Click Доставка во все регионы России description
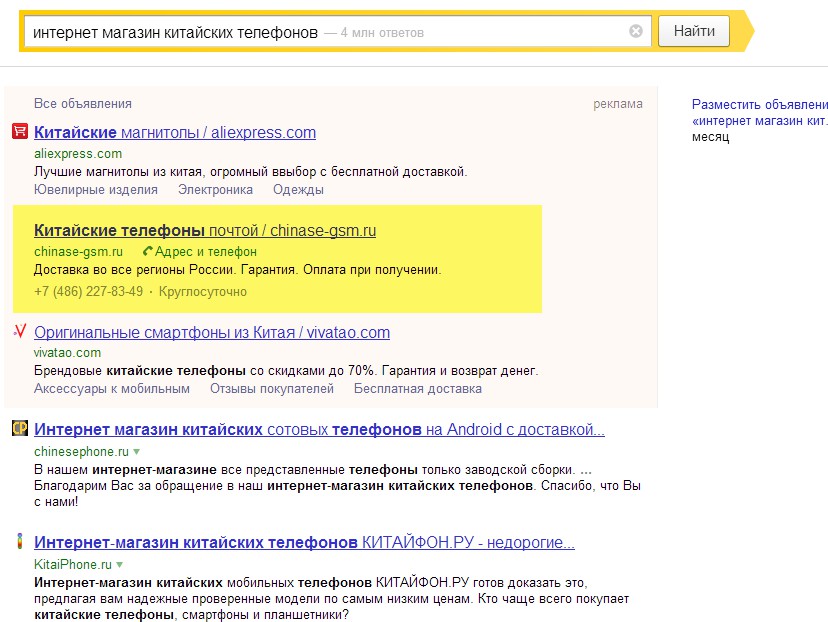The height and width of the screenshot is (622, 828). click(238, 270)
